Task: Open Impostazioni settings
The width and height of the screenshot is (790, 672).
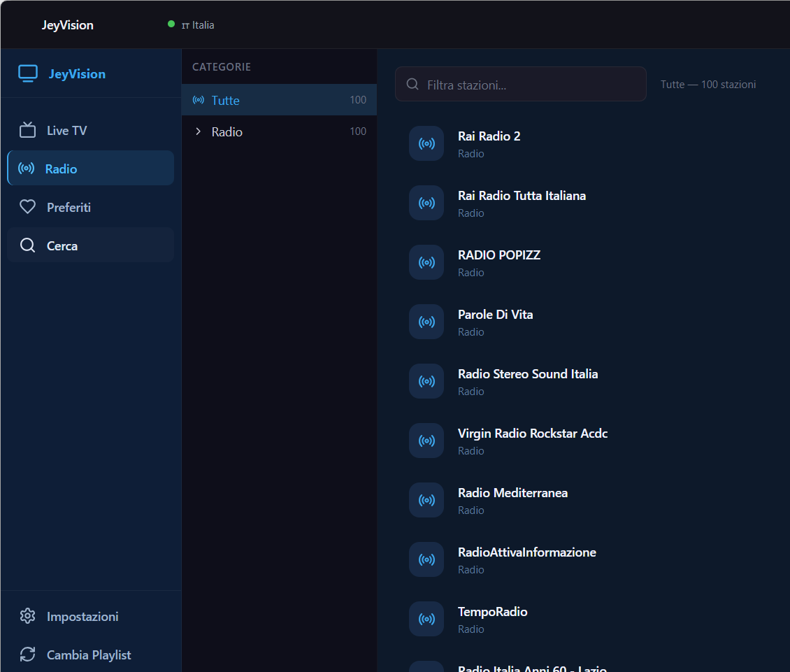Action: pos(91,616)
